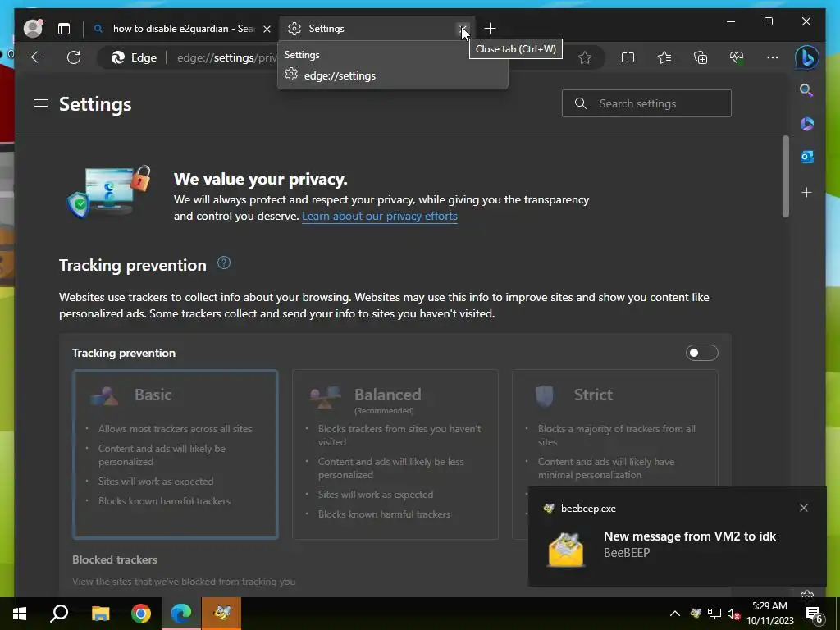Close the 'how to disable e2guardian' tab
The image size is (840, 630).
(267, 29)
